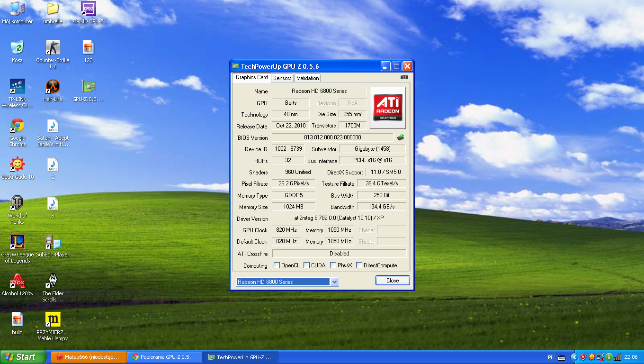This screenshot has width=644, height=364.
Task: Select the Half-Life desktop shortcut
Action: pyautogui.click(x=53, y=91)
